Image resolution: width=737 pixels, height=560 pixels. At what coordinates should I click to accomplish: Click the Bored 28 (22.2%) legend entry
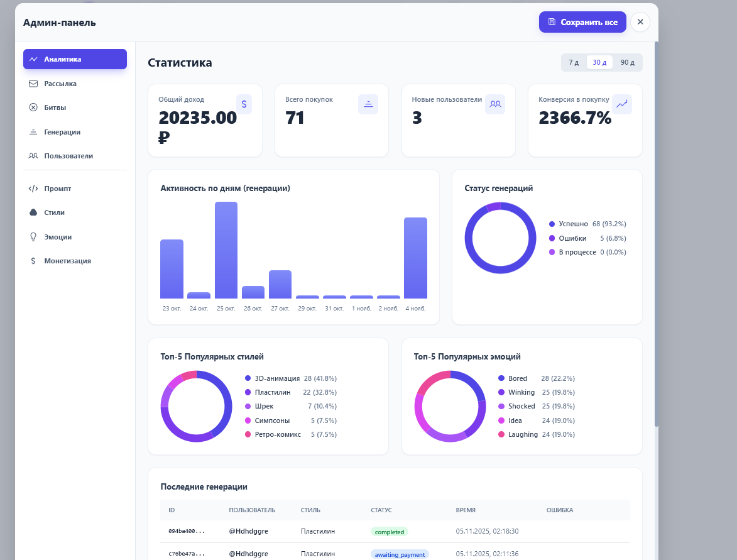[537, 378]
